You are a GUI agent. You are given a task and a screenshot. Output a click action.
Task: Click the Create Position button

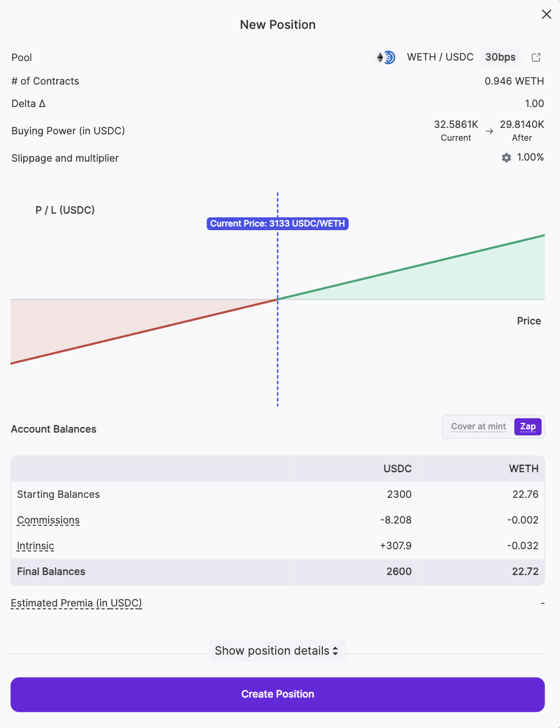coord(277,694)
